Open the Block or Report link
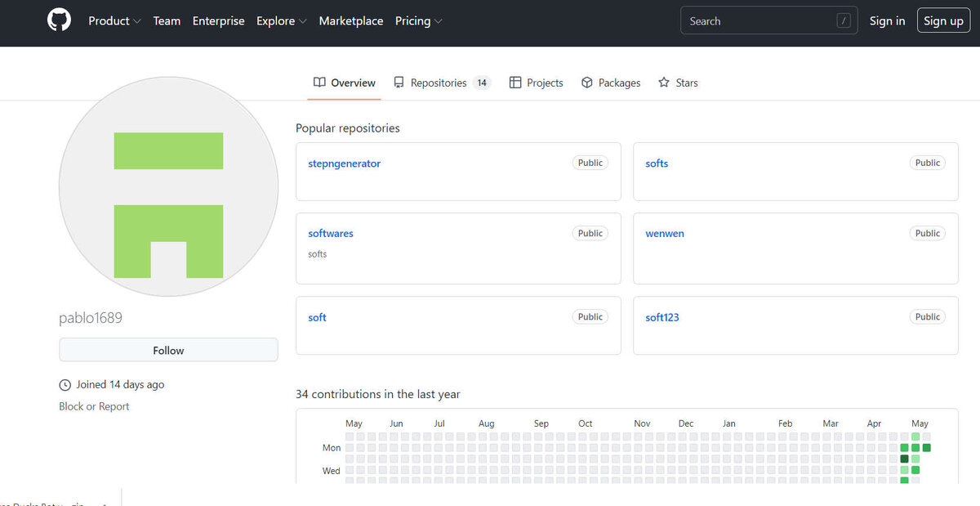 (x=94, y=406)
